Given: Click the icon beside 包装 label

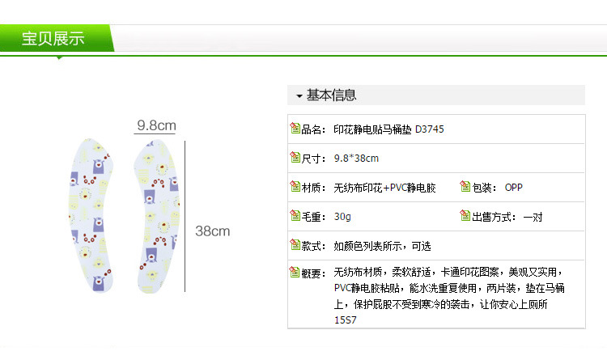Looking at the screenshot, I should click(x=465, y=187).
